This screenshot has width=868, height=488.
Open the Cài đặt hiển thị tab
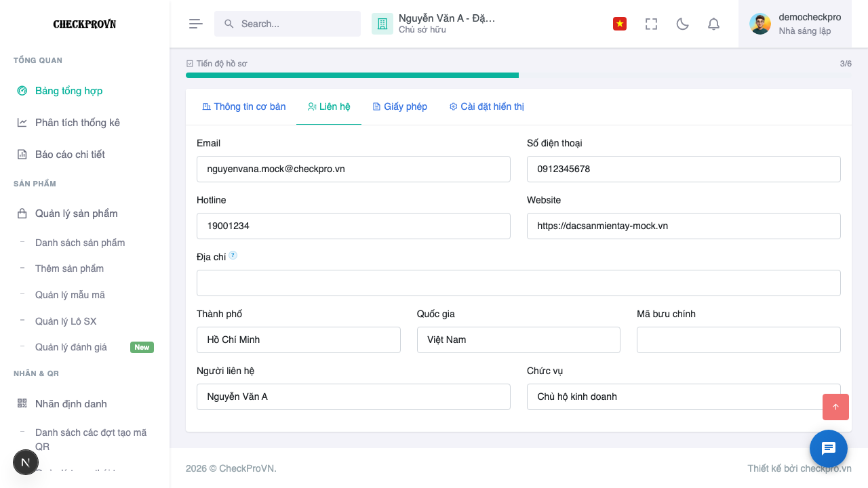(487, 106)
